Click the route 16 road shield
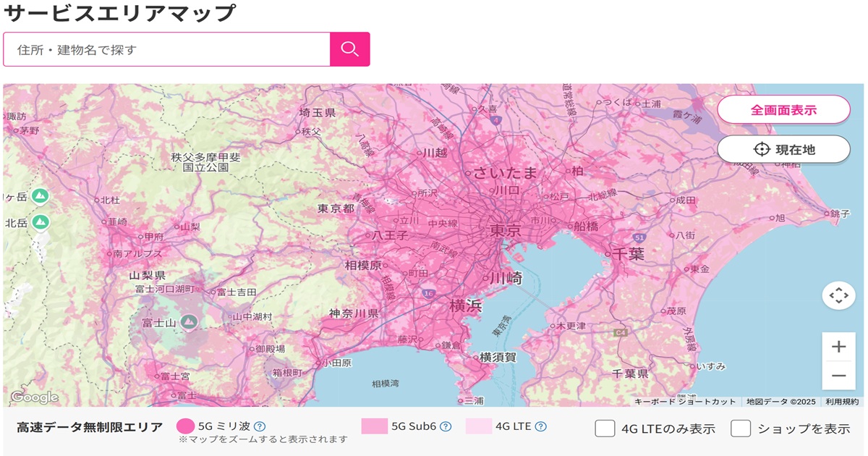Screen dimensions: 868x456 click(427, 293)
